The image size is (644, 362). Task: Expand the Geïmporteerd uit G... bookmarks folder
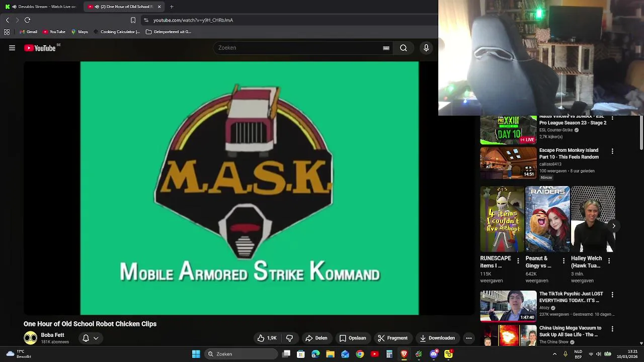tap(169, 32)
